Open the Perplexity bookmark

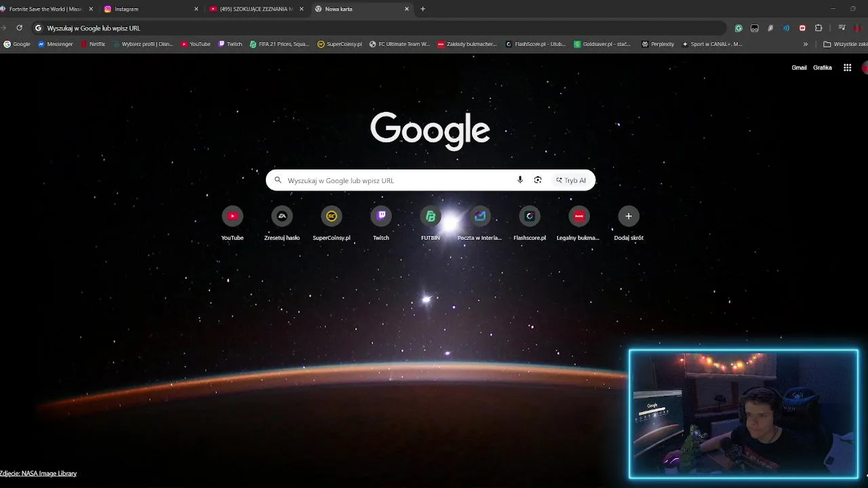click(x=658, y=44)
